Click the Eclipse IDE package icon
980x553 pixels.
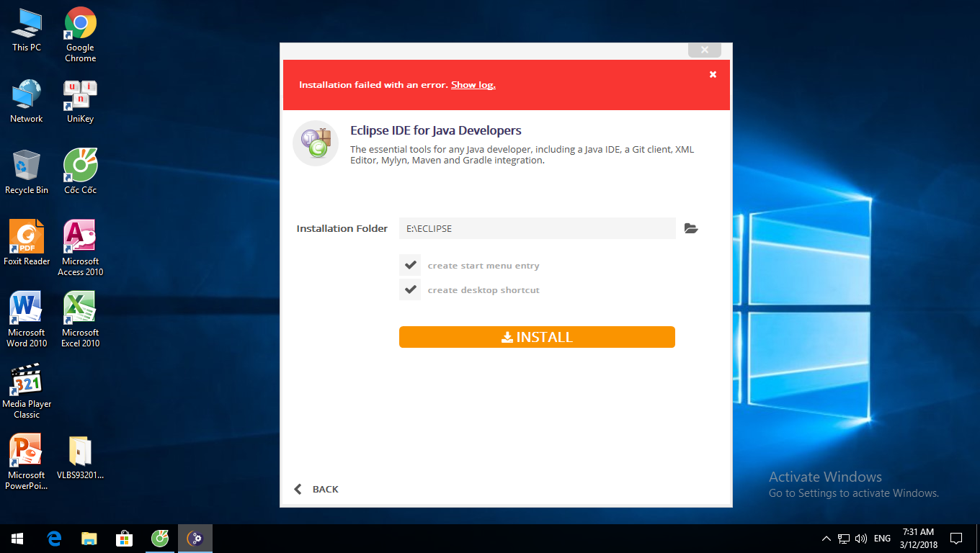pos(316,143)
